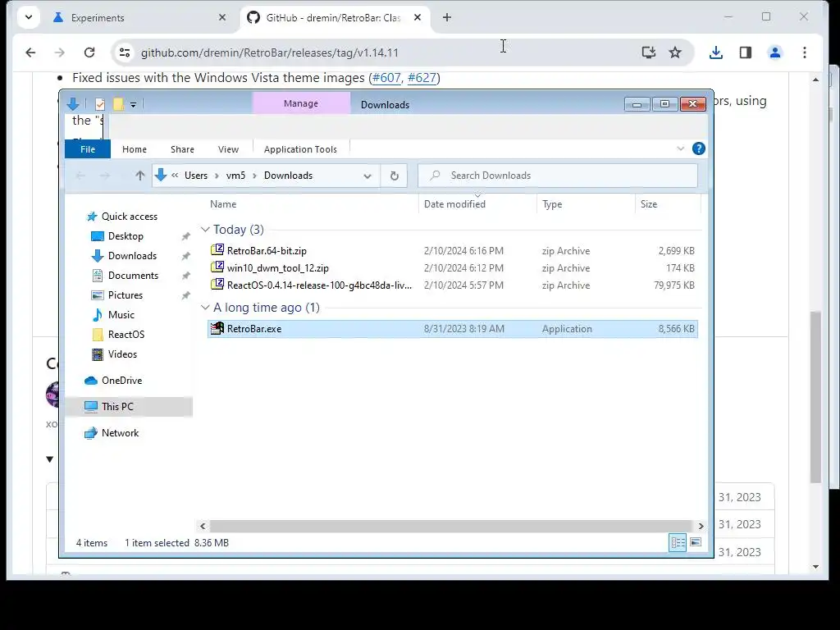The image size is (840, 630).
Task: Switch to details view layout
Action: click(678, 543)
